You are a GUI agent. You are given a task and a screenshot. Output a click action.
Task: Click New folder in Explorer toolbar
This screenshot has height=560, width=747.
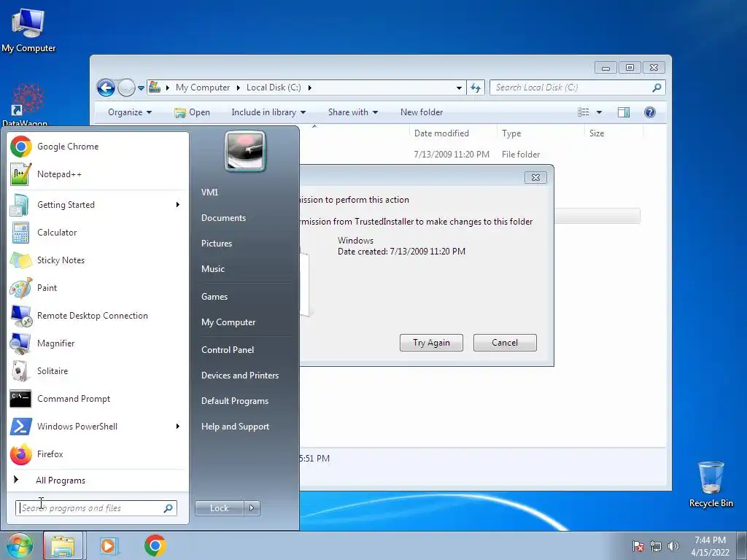coord(422,112)
